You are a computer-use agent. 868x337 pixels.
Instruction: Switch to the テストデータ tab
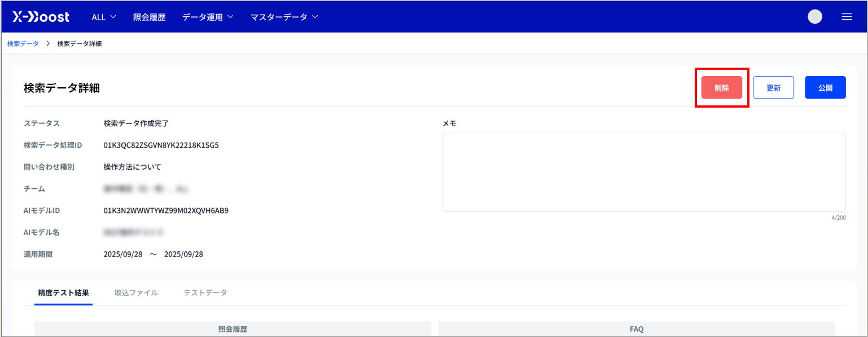[x=205, y=293]
